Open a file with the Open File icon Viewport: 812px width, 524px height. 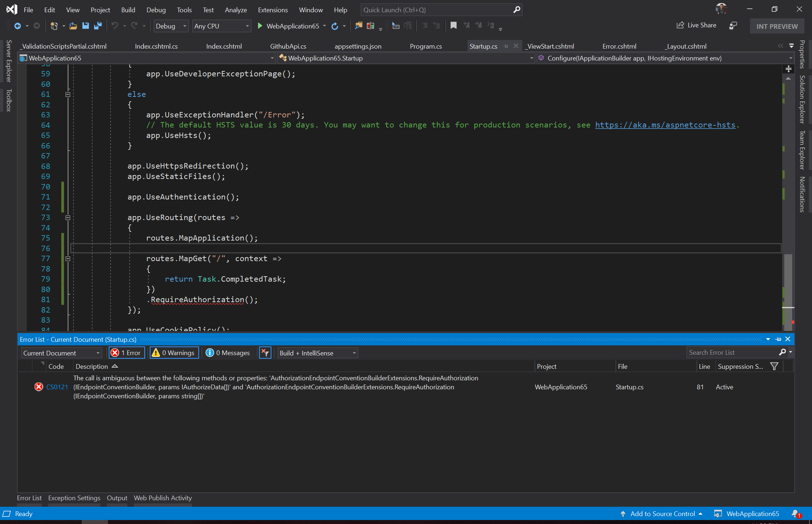coord(73,26)
